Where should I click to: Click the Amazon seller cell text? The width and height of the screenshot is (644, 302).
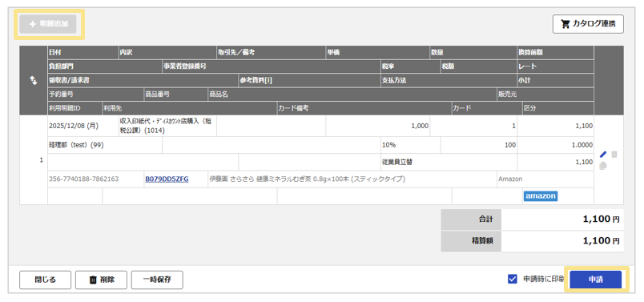coord(509,179)
